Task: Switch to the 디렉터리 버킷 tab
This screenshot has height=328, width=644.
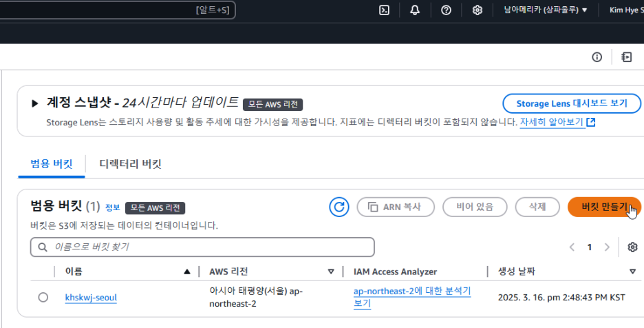Action: pyautogui.click(x=130, y=164)
